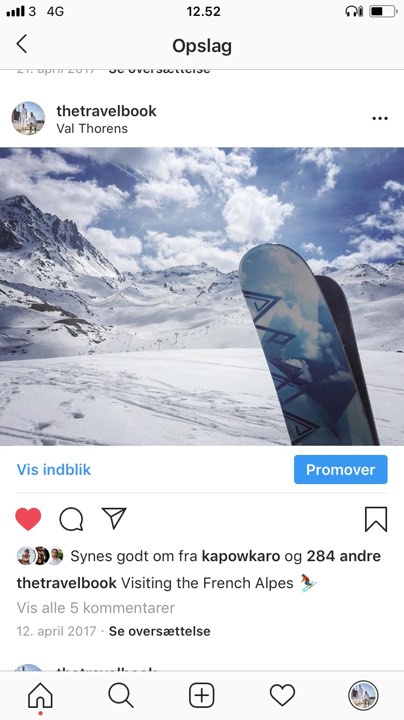Open the profile tab avatar
The height and width of the screenshot is (720, 404).
point(363,695)
